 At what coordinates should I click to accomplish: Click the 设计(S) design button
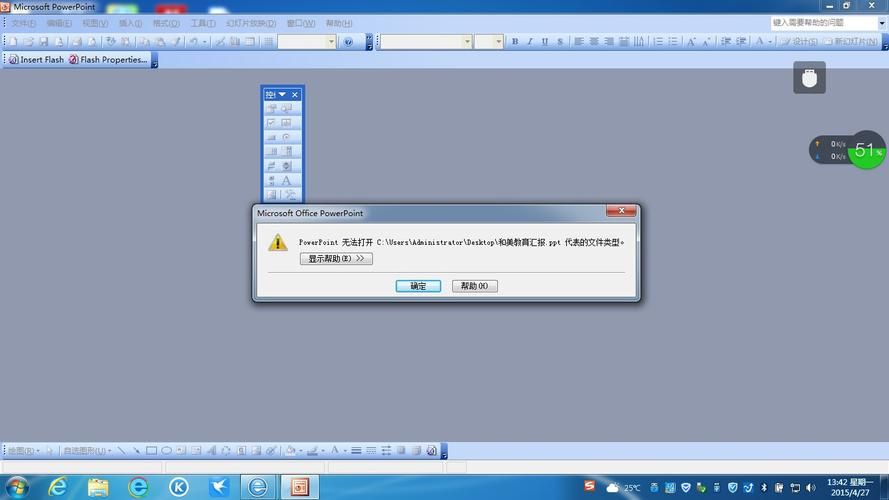point(799,41)
